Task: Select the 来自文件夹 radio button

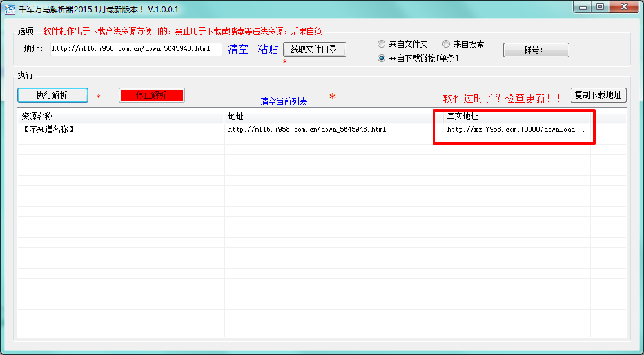Action: [382, 45]
